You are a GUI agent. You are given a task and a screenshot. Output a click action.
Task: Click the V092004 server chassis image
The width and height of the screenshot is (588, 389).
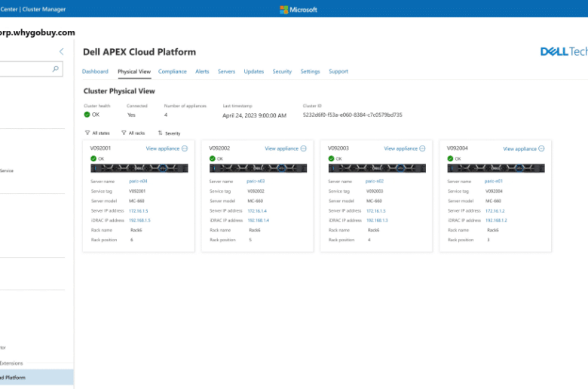click(x=496, y=168)
